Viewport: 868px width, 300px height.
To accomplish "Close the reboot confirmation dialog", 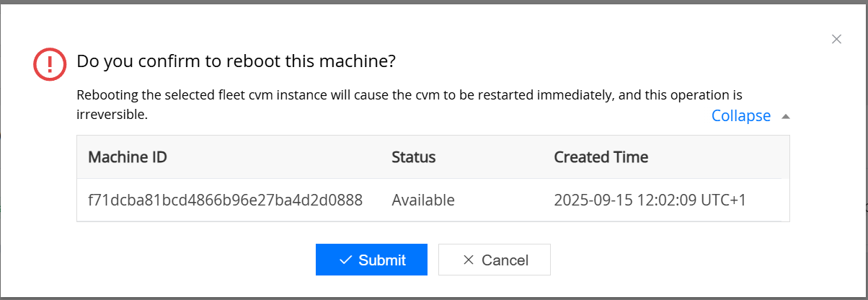I will 836,40.
